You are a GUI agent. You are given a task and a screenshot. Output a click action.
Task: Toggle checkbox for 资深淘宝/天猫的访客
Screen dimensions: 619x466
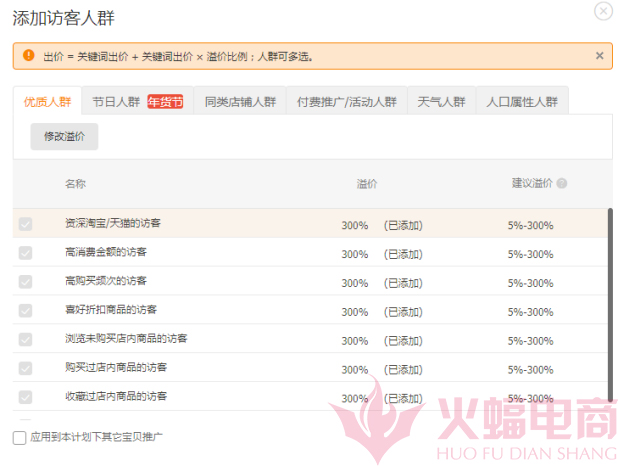[x=25, y=224]
